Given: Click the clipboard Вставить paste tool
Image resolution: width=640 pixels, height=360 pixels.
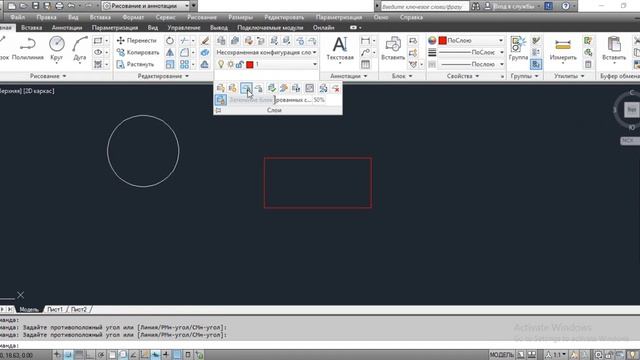Looking at the screenshot, I should [x=614, y=49].
